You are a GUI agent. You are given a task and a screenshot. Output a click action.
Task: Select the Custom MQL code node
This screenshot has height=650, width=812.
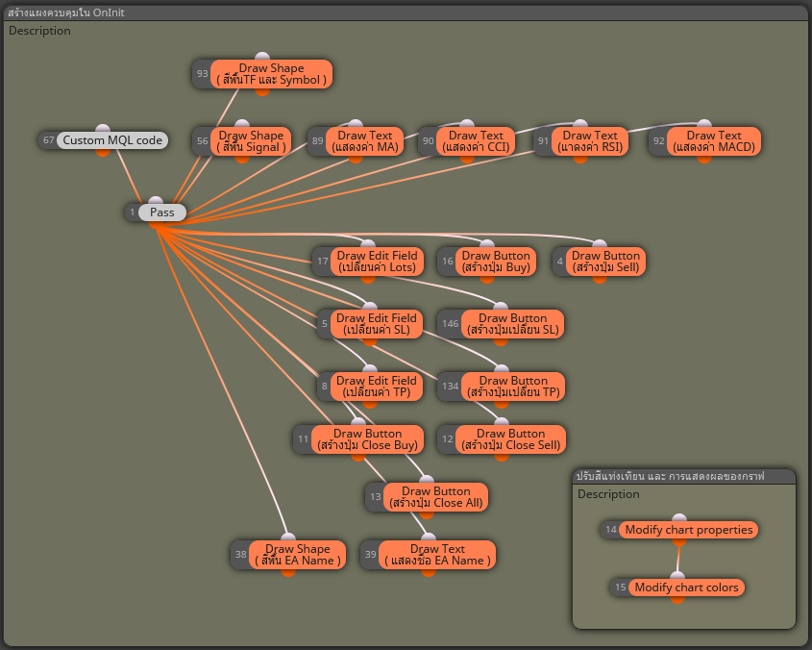click(x=112, y=140)
